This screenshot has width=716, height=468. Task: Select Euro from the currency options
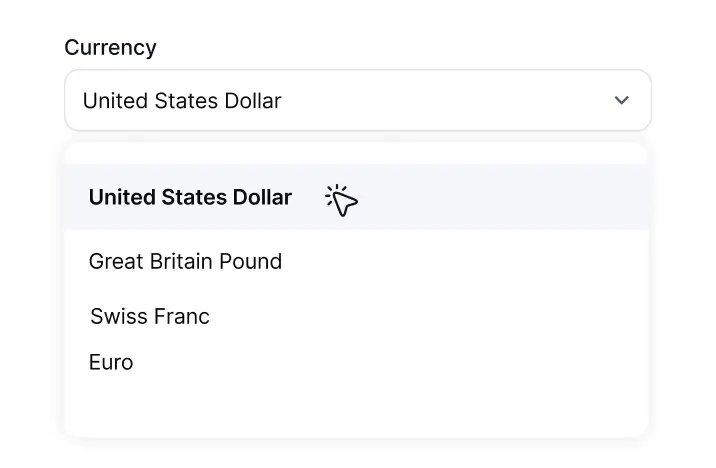tap(356, 362)
